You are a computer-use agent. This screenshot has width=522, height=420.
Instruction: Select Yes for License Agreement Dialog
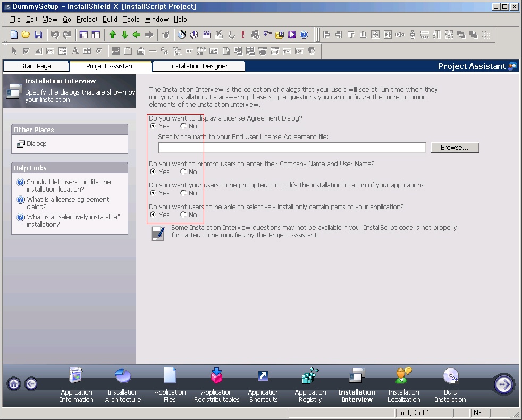(153, 126)
